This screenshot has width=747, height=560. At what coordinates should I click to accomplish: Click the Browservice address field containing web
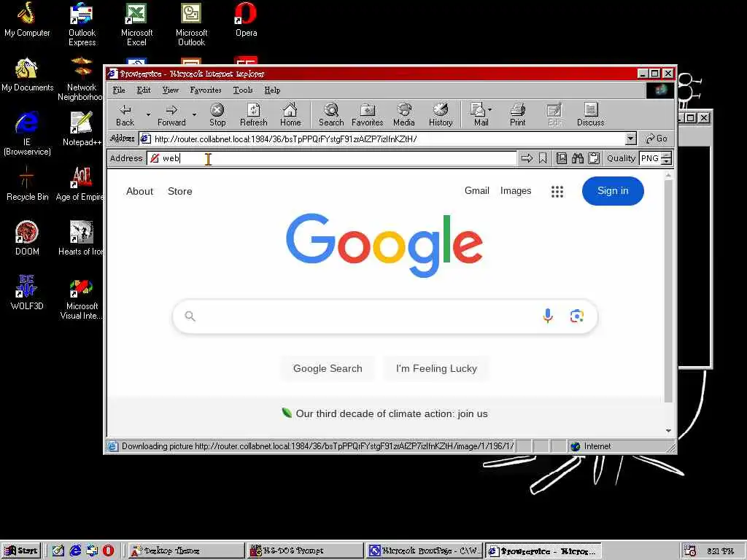[332, 158]
